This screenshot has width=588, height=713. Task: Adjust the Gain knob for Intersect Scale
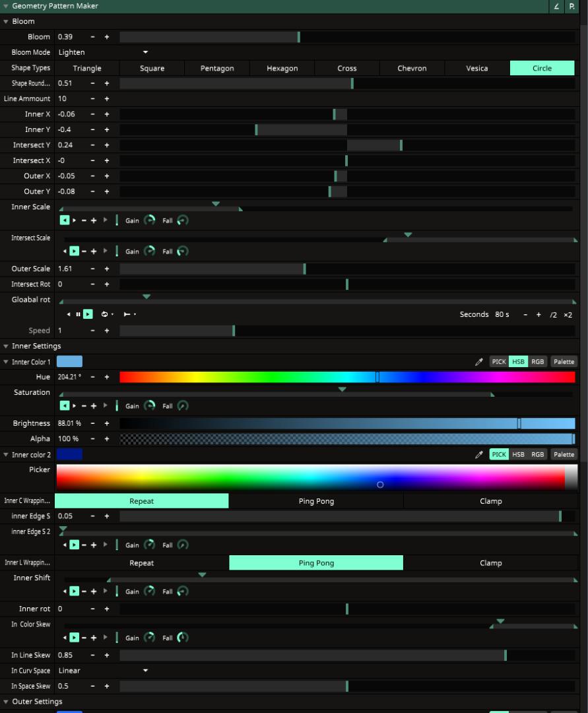point(150,252)
